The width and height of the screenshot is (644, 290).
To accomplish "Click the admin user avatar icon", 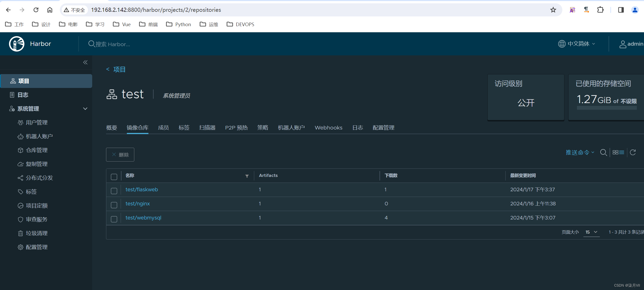I will 622,44.
